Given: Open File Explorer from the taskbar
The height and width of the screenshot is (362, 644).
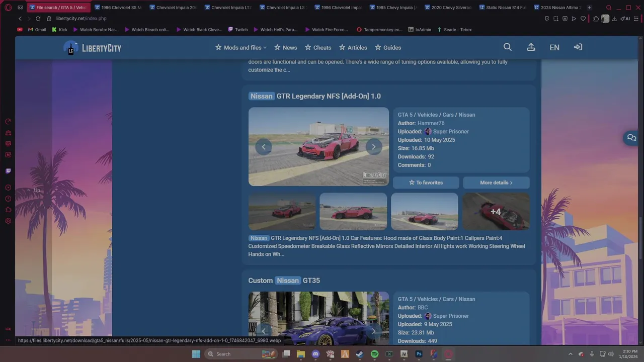Looking at the screenshot, I should [x=301, y=354].
